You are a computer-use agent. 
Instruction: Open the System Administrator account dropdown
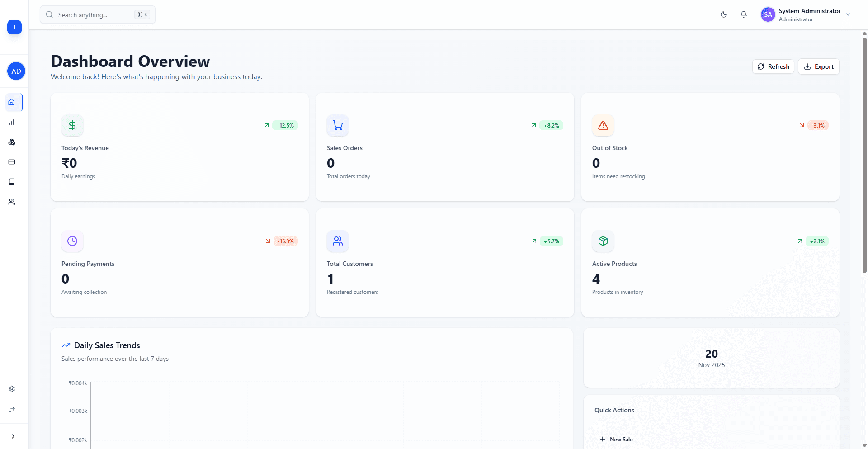coord(806,14)
